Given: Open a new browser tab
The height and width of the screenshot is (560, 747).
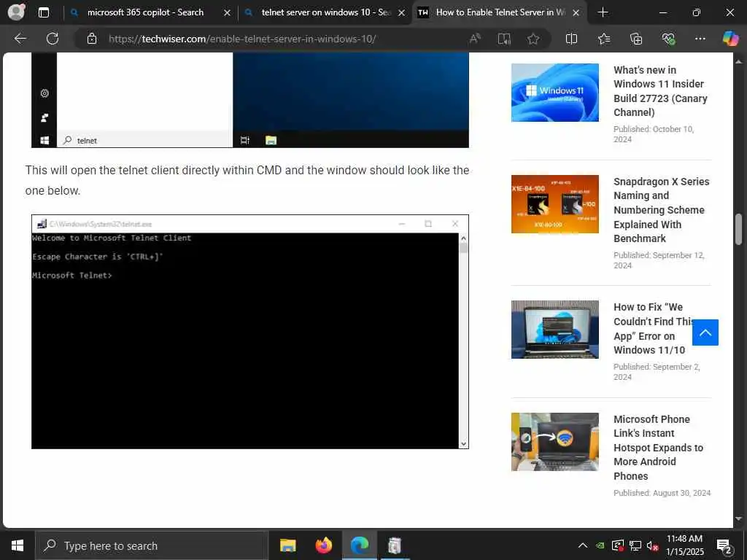Looking at the screenshot, I should pyautogui.click(x=603, y=12).
